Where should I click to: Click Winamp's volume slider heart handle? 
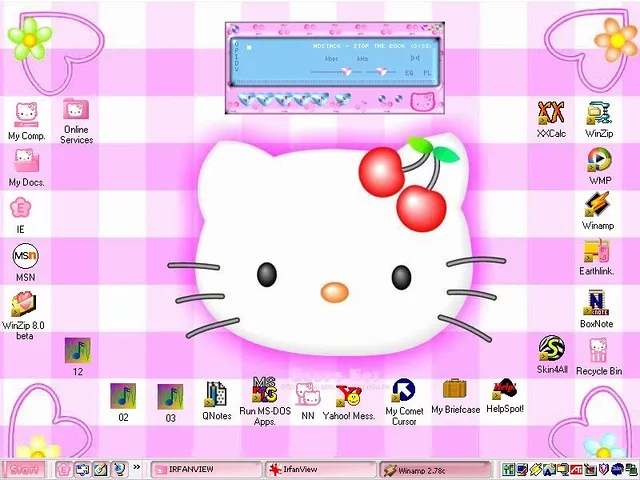(347, 71)
